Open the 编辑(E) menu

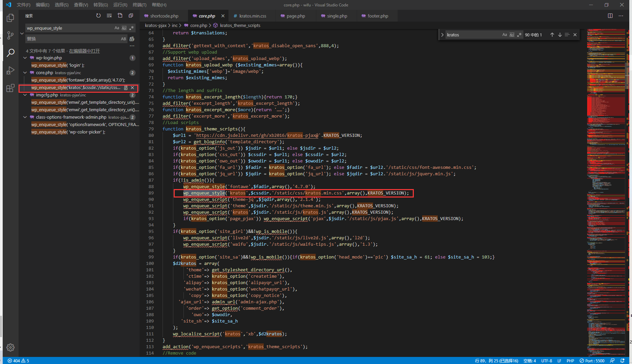click(42, 5)
